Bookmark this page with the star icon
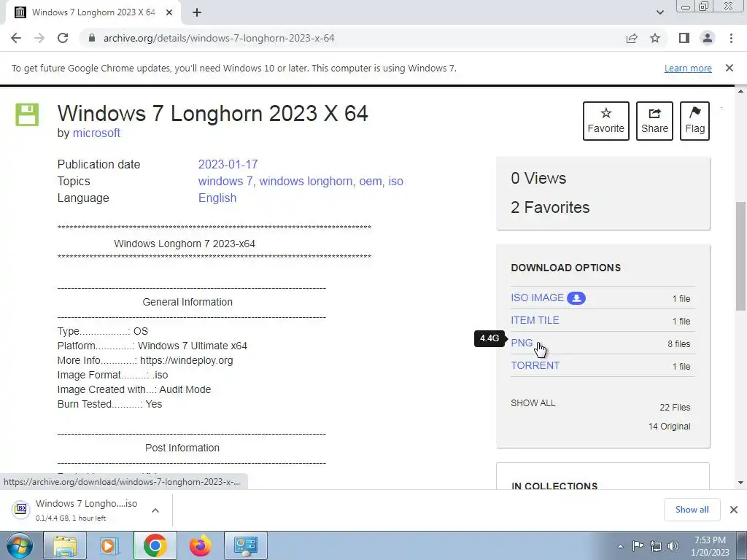 [655, 38]
